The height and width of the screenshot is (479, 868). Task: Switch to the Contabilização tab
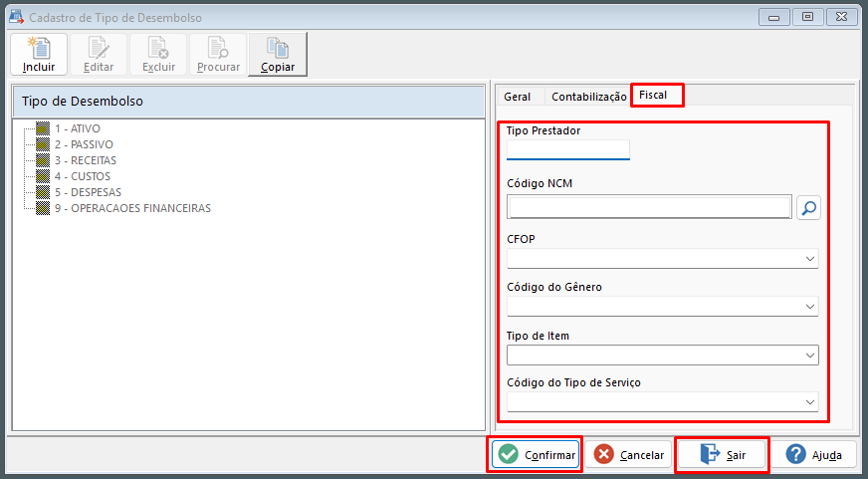pyautogui.click(x=589, y=97)
